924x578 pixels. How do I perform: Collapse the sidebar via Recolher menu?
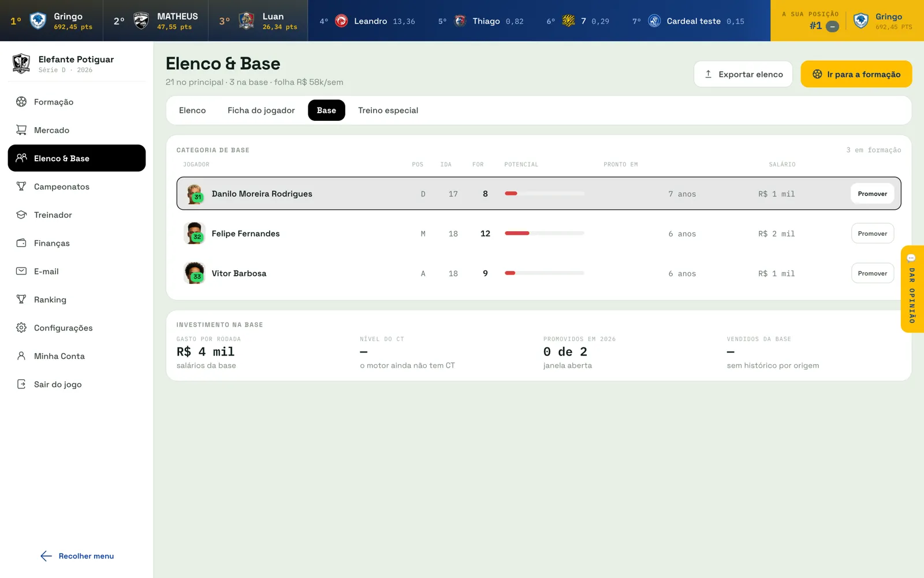(77, 556)
